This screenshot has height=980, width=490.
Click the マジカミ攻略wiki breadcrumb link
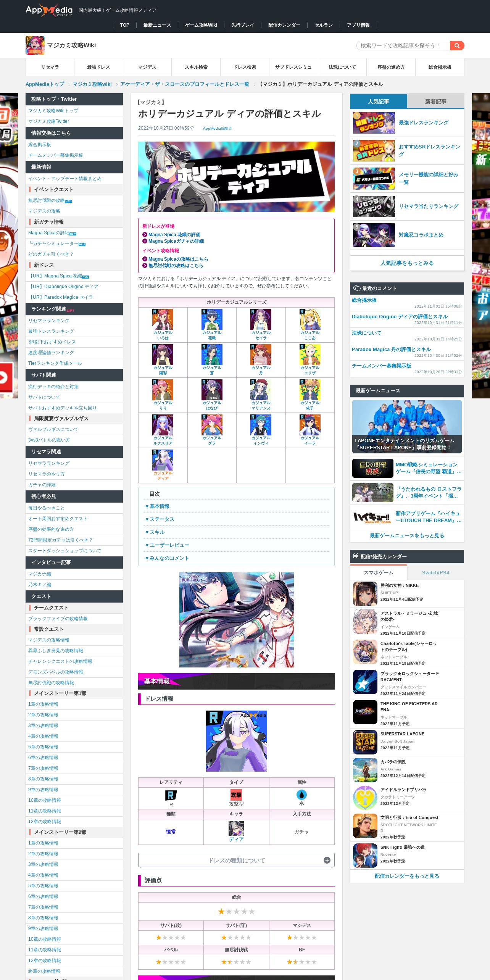click(x=92, y=84)
